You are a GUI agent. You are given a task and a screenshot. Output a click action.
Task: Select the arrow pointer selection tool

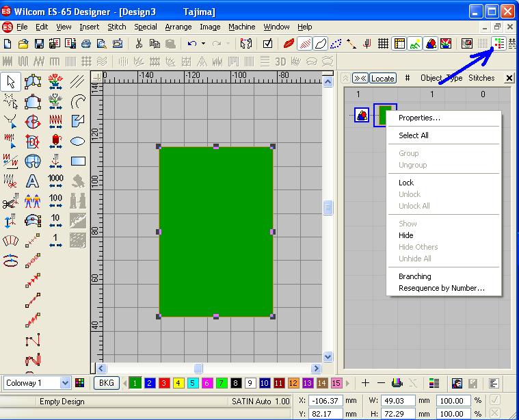[11, 81]
